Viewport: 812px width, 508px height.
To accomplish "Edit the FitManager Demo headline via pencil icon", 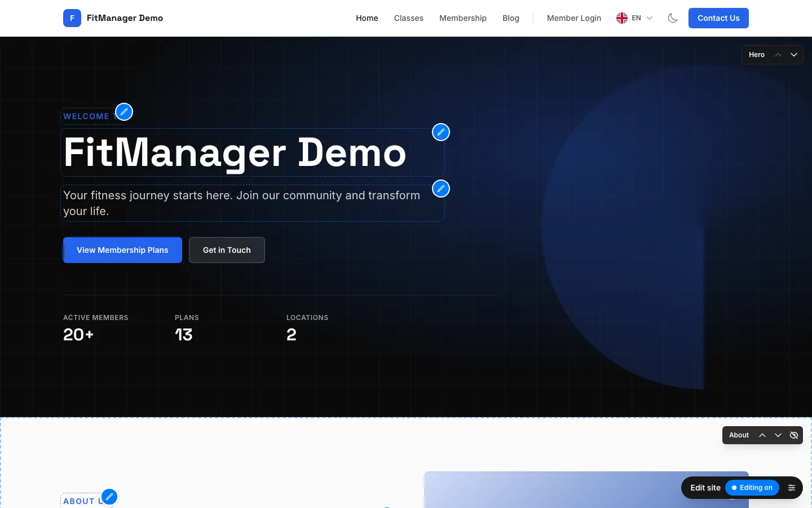I will coord(441,132).
